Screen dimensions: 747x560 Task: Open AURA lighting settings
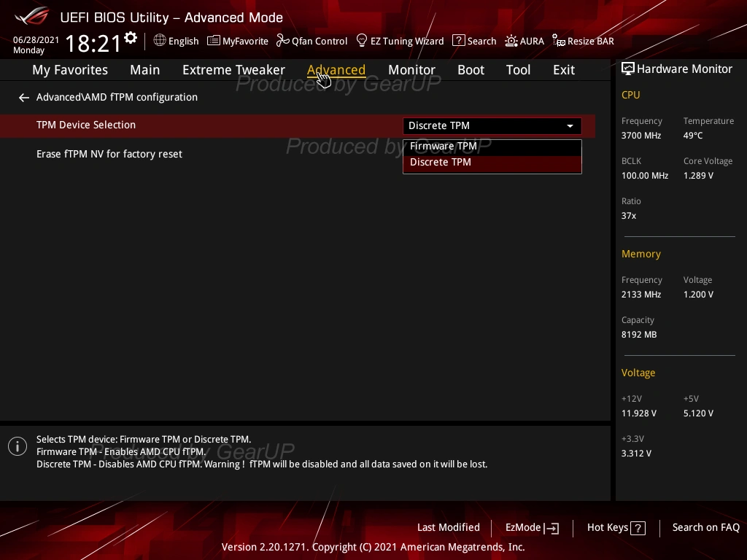click(532, 41)
